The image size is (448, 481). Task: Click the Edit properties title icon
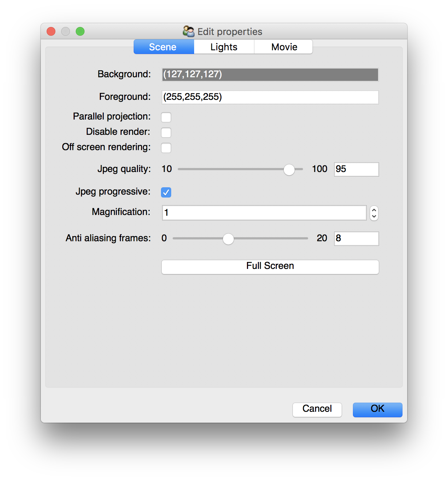click(189, 31)
